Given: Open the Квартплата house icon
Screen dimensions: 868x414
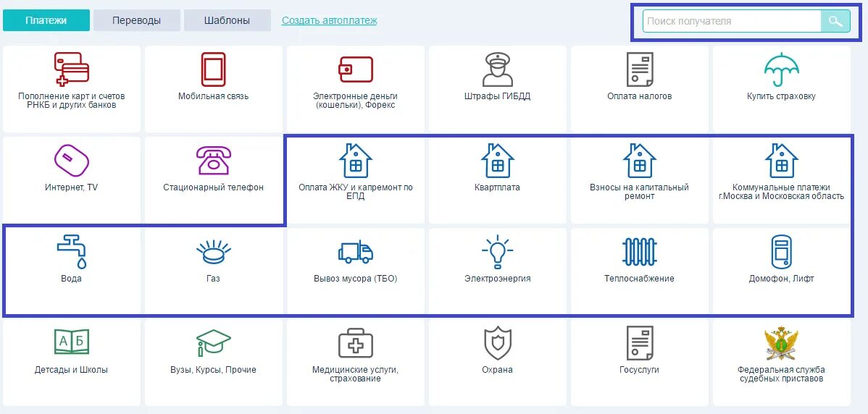Looking at the screenshot, I should 497,160.
